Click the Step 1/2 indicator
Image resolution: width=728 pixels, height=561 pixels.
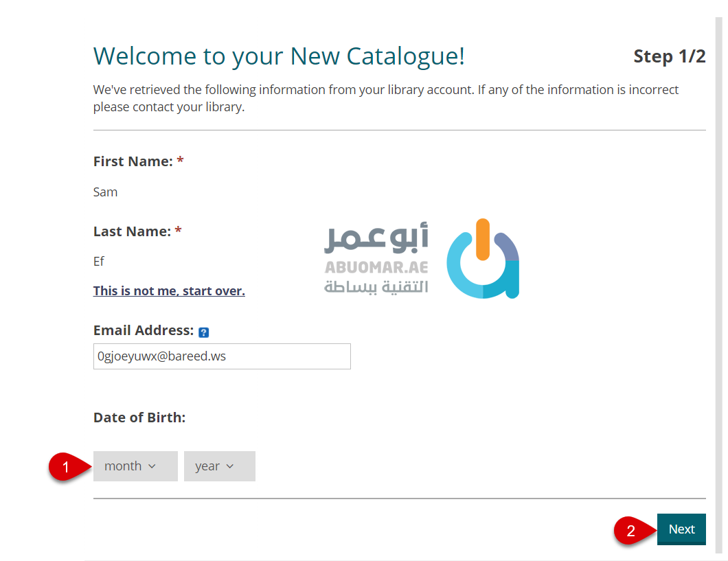pyautogui.click(x=669, y=56)
